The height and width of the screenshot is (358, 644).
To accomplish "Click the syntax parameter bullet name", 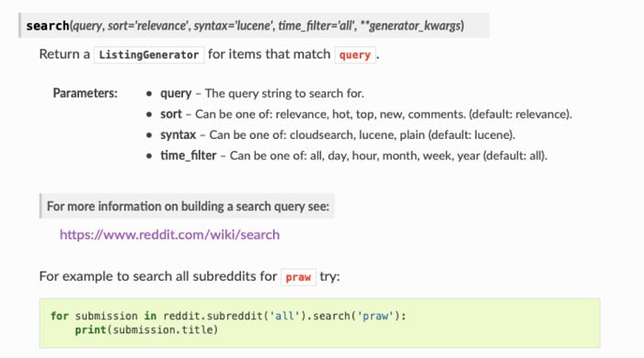I will coord(178,134).
